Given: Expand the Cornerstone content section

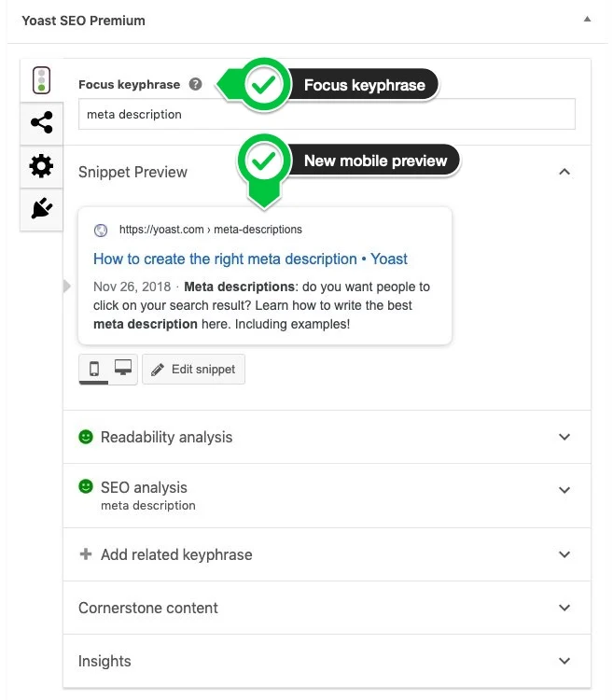Looking at the screenshot, I should click(564, 608).
